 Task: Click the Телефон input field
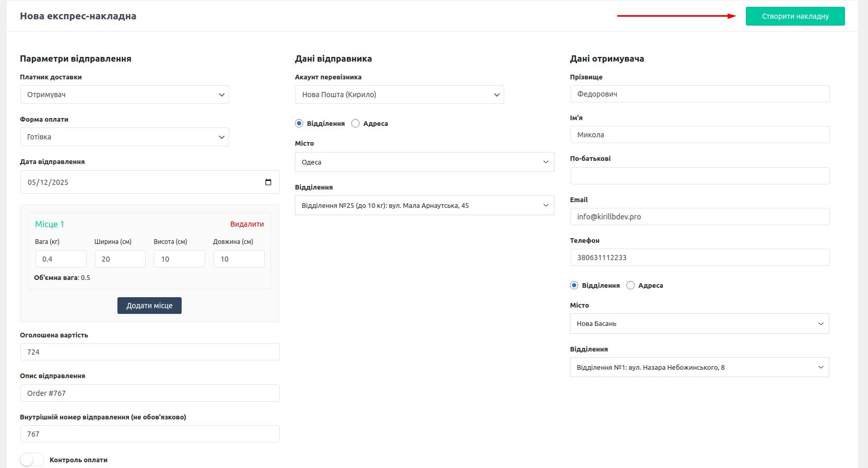click(699, 258)
